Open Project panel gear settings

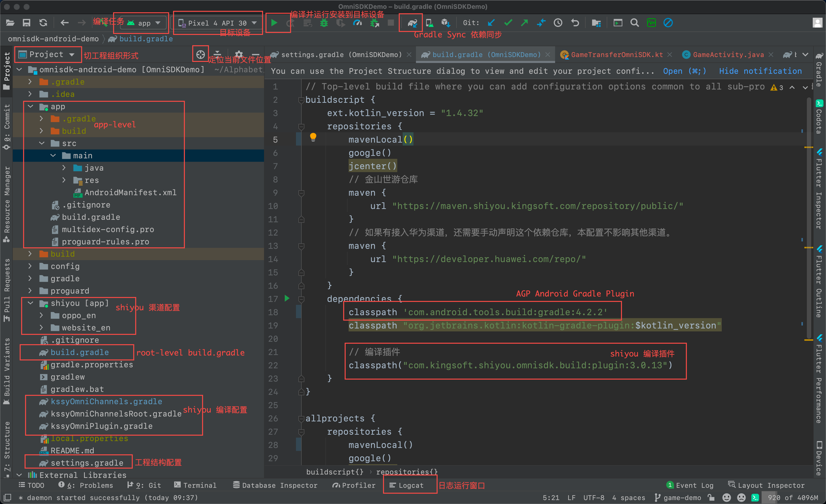pos(239,54)
